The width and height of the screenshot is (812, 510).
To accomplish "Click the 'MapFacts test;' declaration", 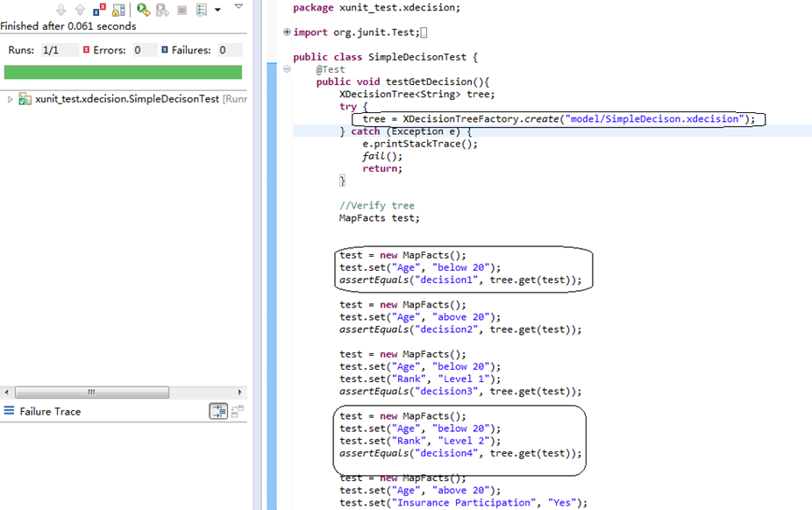I will (x=380, y=218).
